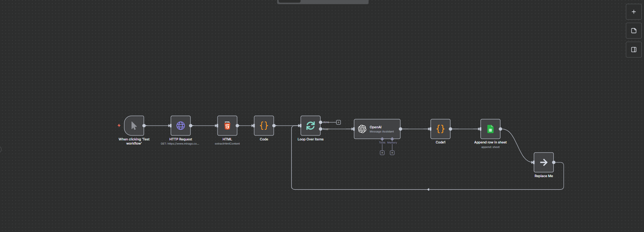
Task: Click the OpenAI node output connector
Action: [400, 129]
